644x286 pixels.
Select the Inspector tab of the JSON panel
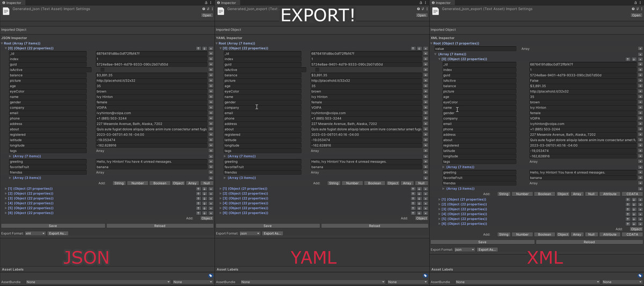pyautogui.click(x=13, y=3)
